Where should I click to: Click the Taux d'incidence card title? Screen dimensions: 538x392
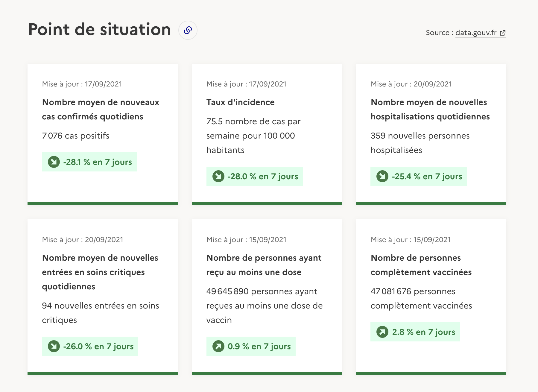[x=241, y=102]
